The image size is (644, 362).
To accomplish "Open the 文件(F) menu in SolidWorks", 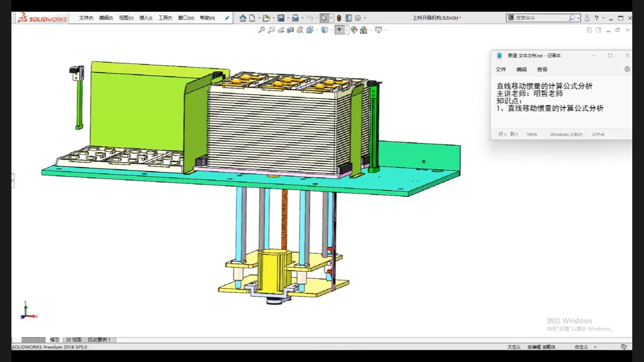I will click(86, 18).
